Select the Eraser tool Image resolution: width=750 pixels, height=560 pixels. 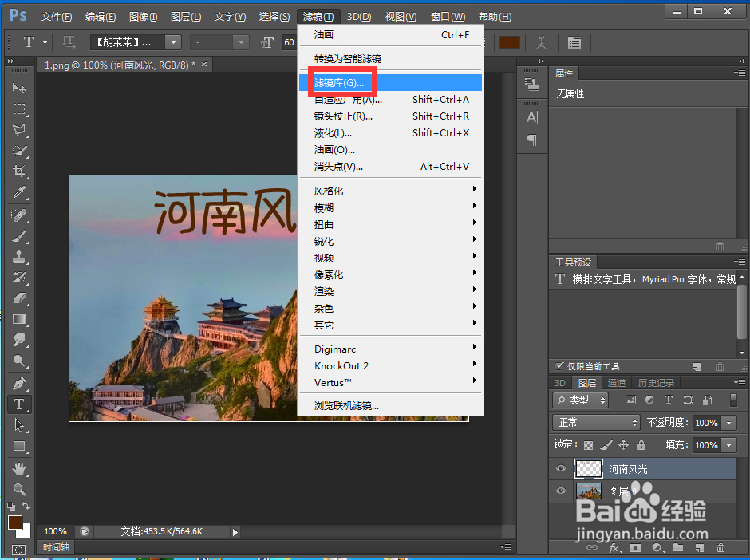(x=19, y=298)
